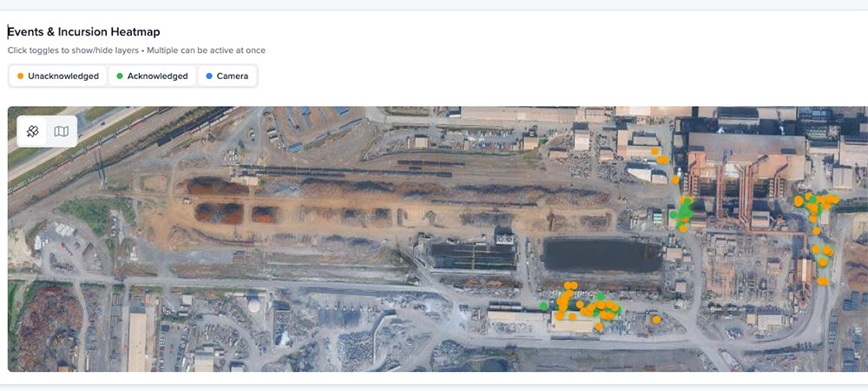Switch to standard map view icon

[x=62, y=131]
